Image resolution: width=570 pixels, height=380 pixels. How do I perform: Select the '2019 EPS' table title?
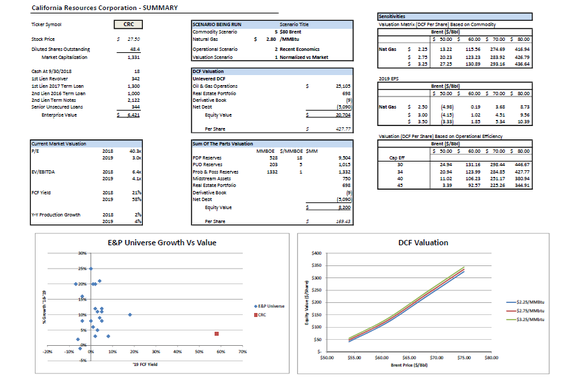tap(389, 79)
